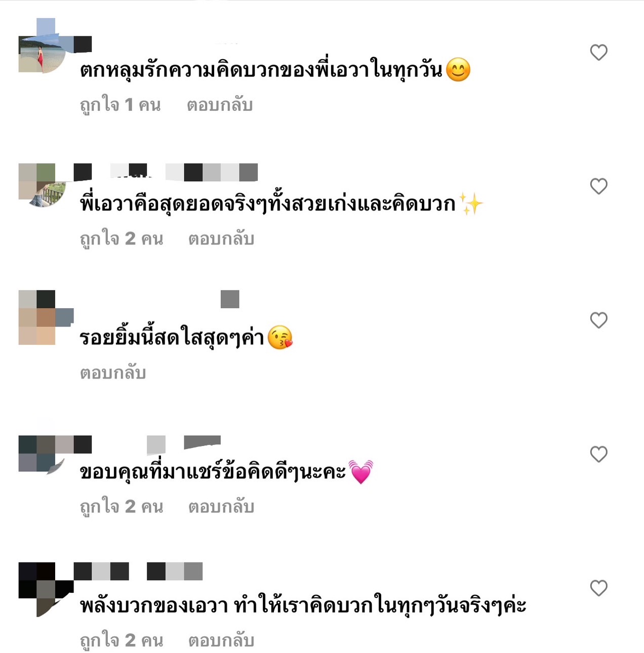Screen dimensions: 644x653
Task: Like the พลังบวกของเอวา comment
Action: pyautogui.click(x=598, y=588)
